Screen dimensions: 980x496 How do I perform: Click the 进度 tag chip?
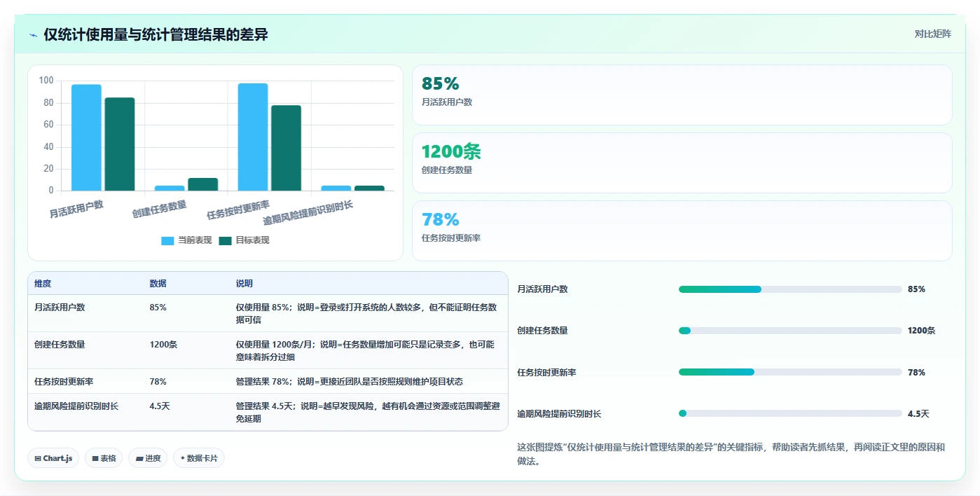pyautogui.click(x=148, y=458)
